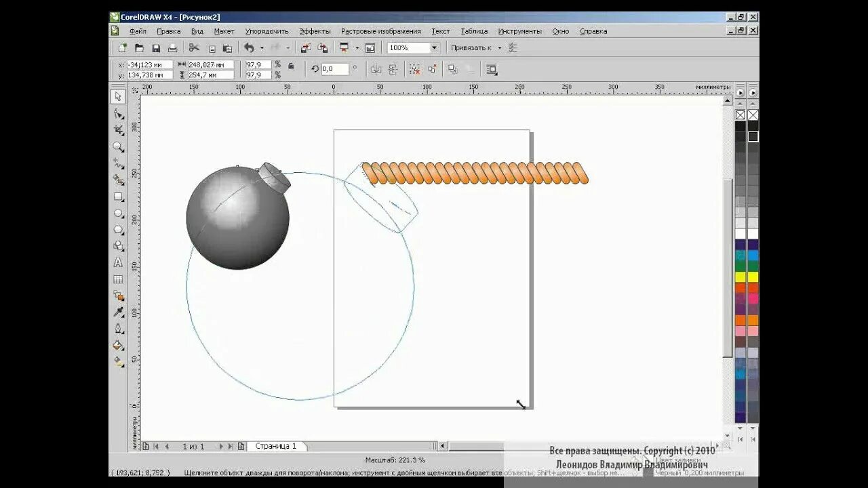868x488 pixels.
Task: Select the Table tool
Action: 118,279
